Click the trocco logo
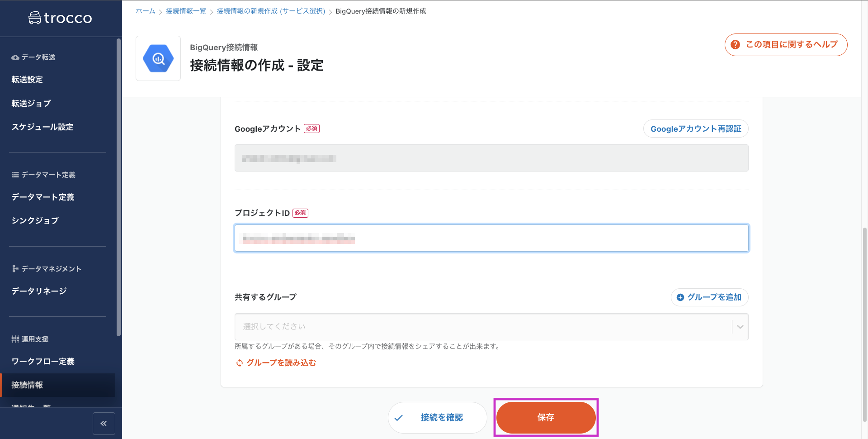 60,18
